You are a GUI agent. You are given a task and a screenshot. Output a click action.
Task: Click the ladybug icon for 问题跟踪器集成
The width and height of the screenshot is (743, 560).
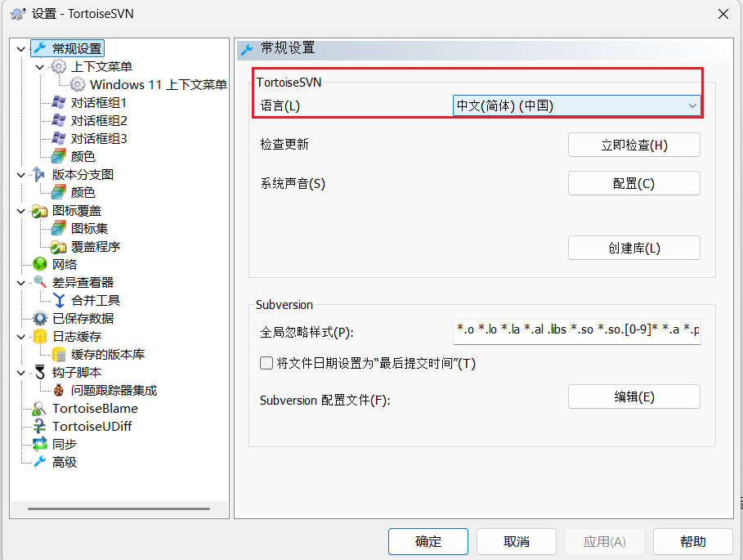pyautogui.click(x=59, y=391)
